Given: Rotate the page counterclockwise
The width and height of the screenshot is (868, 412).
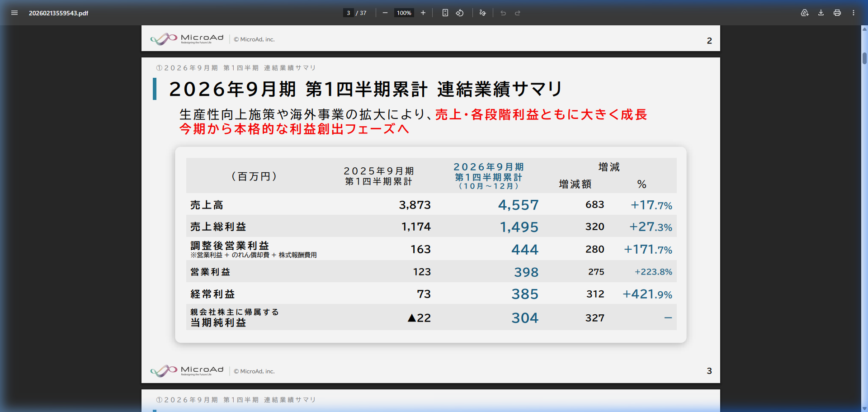Looking at the screenshot, I should click(459, 13).
